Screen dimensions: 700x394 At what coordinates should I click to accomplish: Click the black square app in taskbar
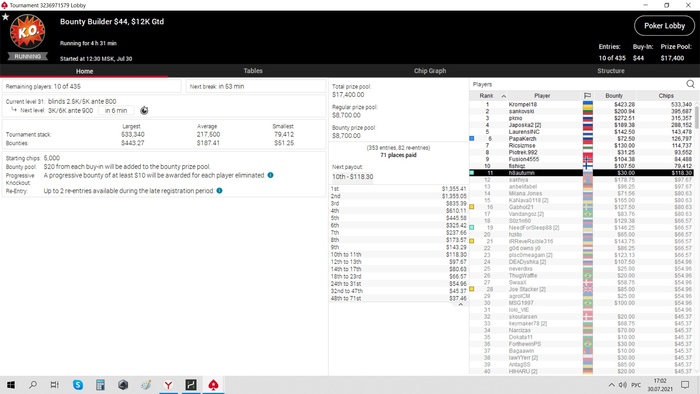(191, 385)
